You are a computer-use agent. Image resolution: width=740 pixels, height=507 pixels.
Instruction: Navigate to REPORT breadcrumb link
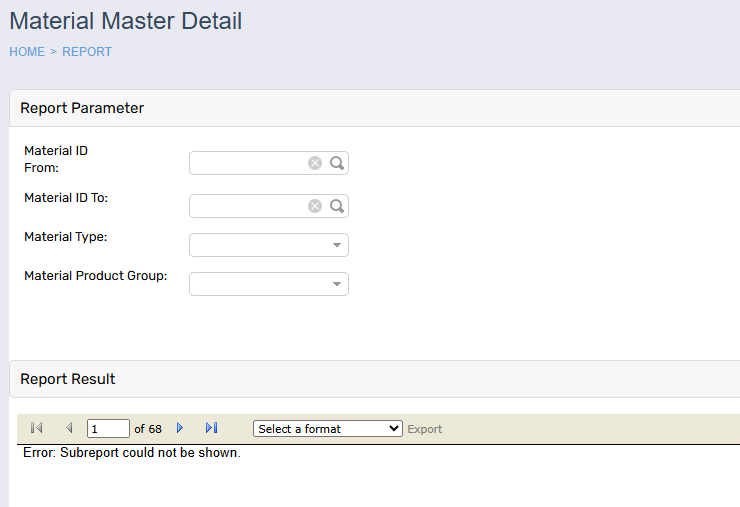[x=87, y=52]
